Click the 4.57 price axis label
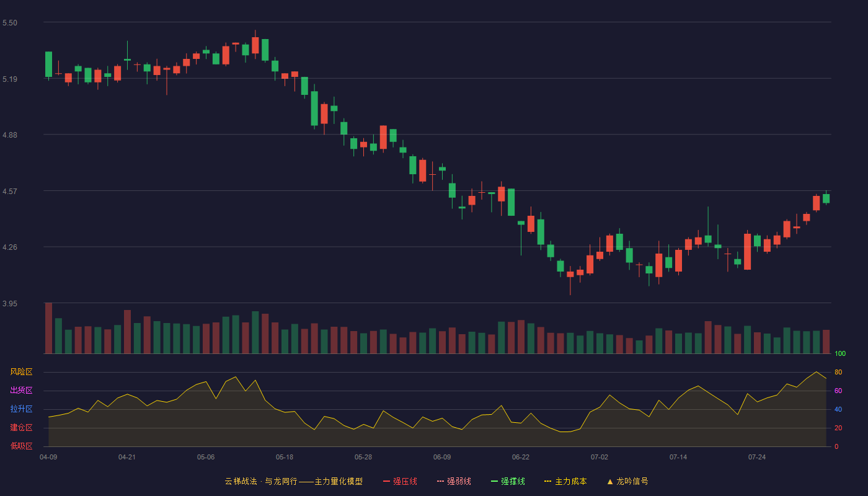This screenshot has width=868, height=496. (x=10, y=192)
